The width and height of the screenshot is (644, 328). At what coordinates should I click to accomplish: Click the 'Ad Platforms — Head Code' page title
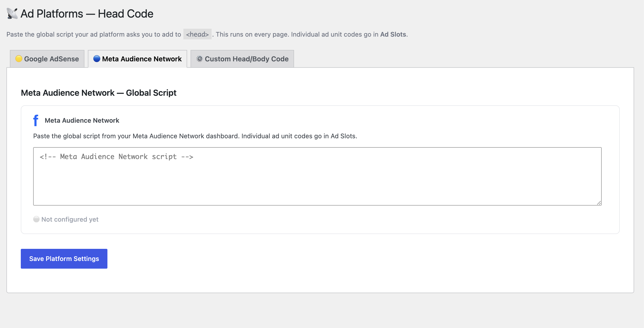(87, 14)
